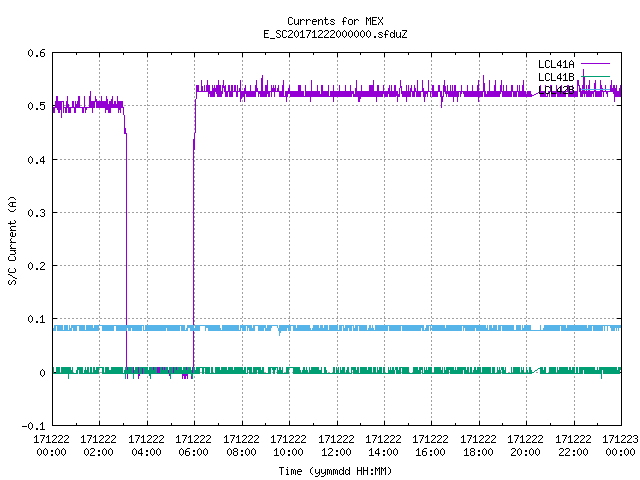Click the chart title 'Currents for MEX'

(335, 21)
